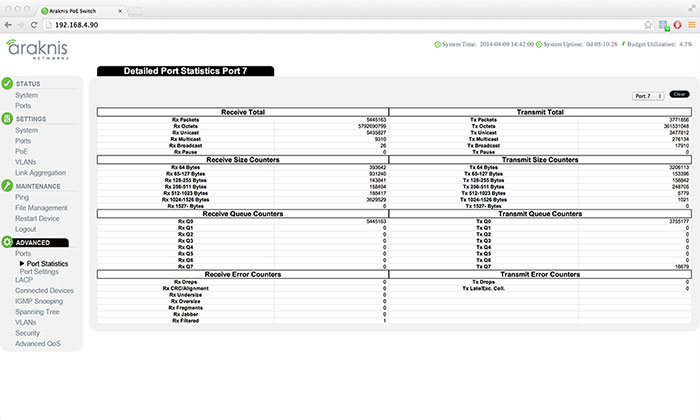The image size is (700, 420).
Task: Close the Araknis PoE Switch tab
Action: pyautogui.click(x=120, y=11)
